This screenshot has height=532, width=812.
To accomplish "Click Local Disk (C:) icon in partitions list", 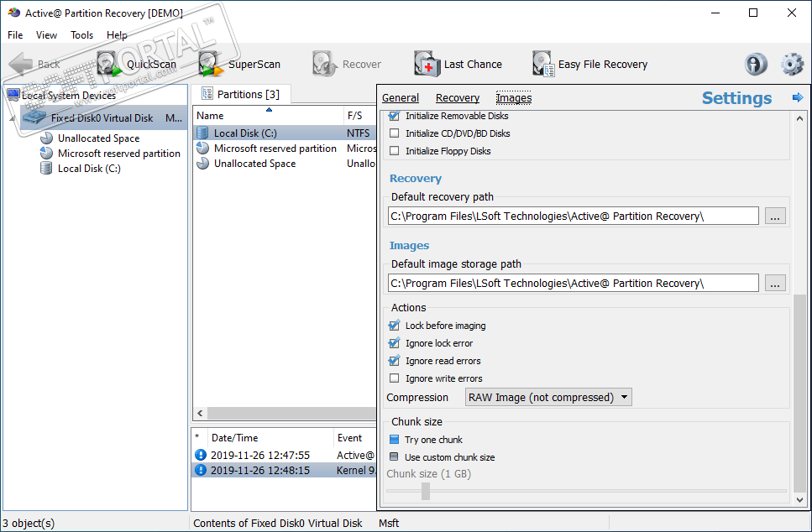I will tap(202, 133).
